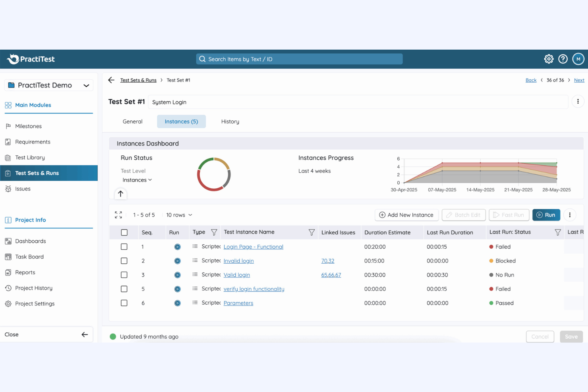The height and width of the screenshot is (392, 588).
Task: Select all instances using header checkbox
Action: 124,232
